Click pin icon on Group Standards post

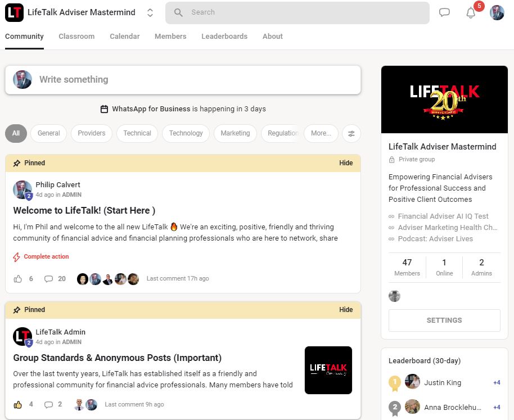coord(17,310)
